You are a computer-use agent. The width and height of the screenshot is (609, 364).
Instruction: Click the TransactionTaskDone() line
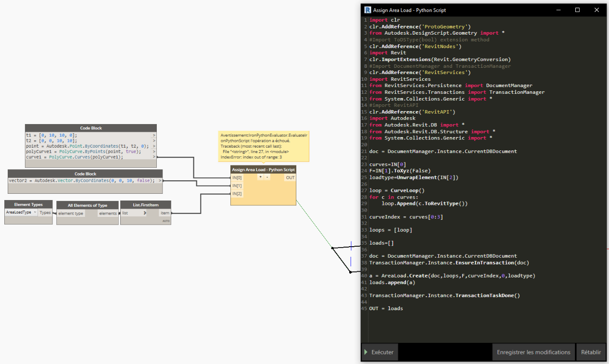click(x=444, y=295)
